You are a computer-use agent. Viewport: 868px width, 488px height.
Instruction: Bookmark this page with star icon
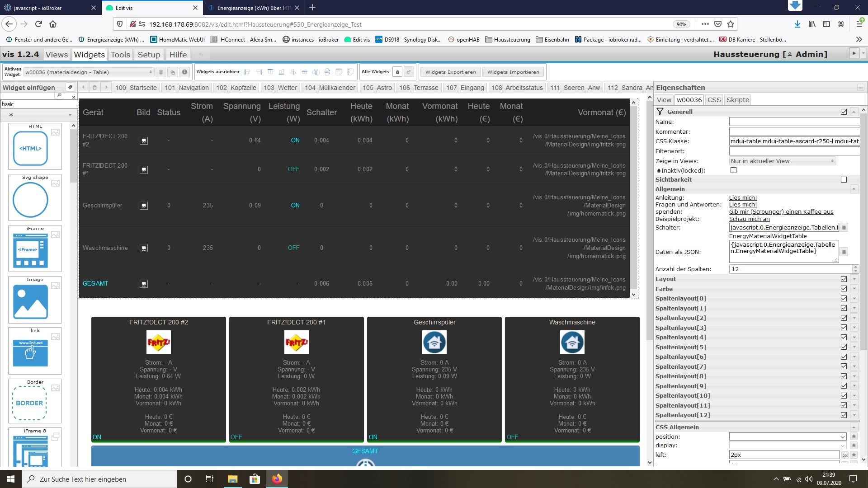point(731,24)
